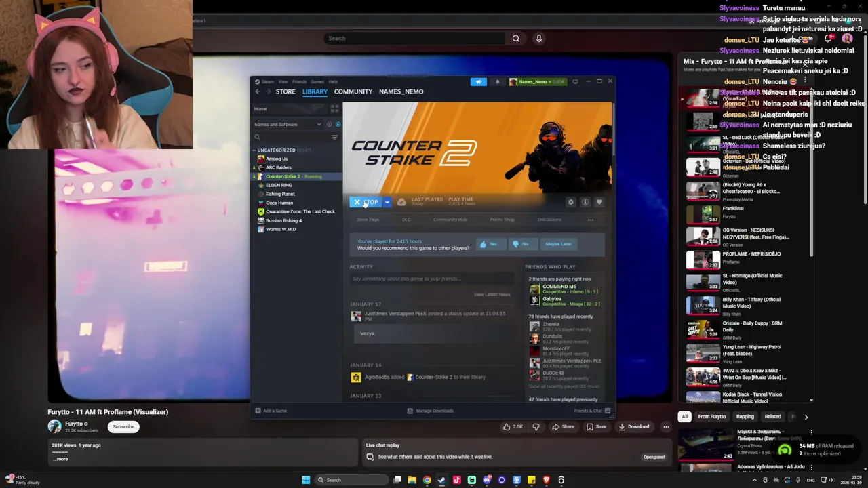Show next YouTube filter chips arrow
The height and width of the screenshot is (488, 868).
(x=806, y=417)
